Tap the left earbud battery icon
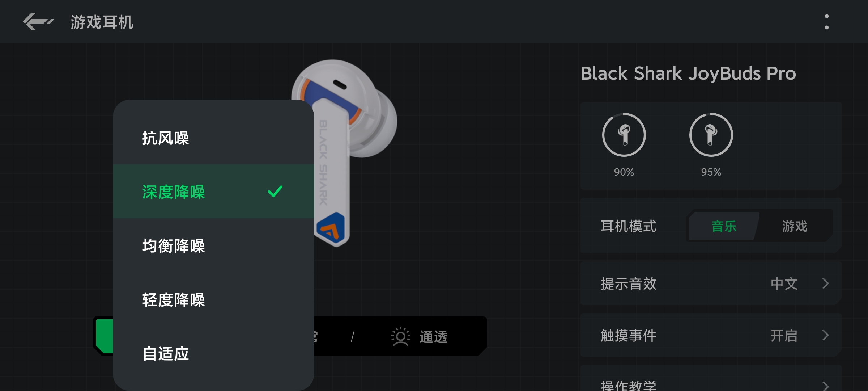Viewport: 868px width, 391px height. (624, 135)
